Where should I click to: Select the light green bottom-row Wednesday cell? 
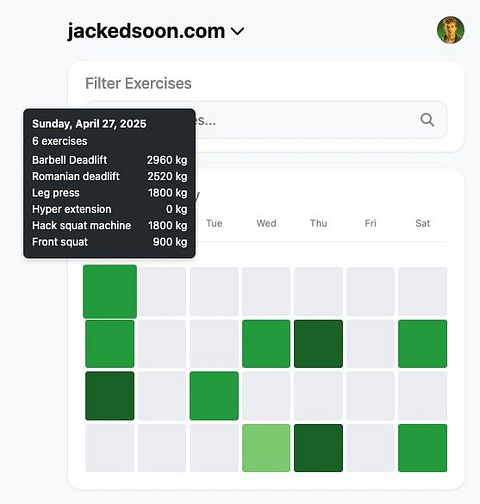coord(266,448)
